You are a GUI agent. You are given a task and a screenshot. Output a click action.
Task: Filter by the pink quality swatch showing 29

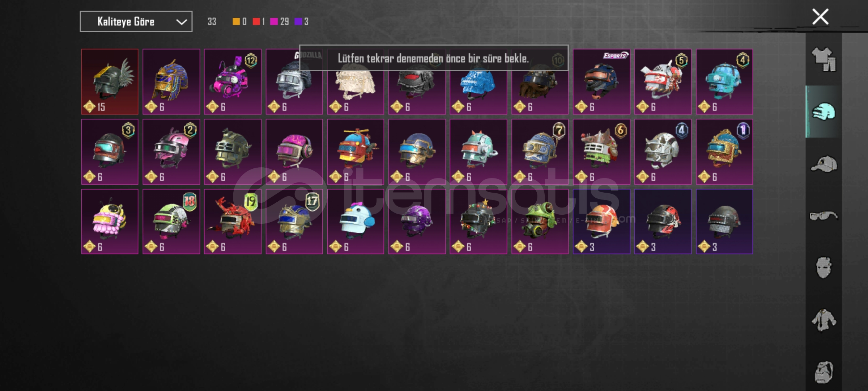pyautogui.click(x=274, y=22)
